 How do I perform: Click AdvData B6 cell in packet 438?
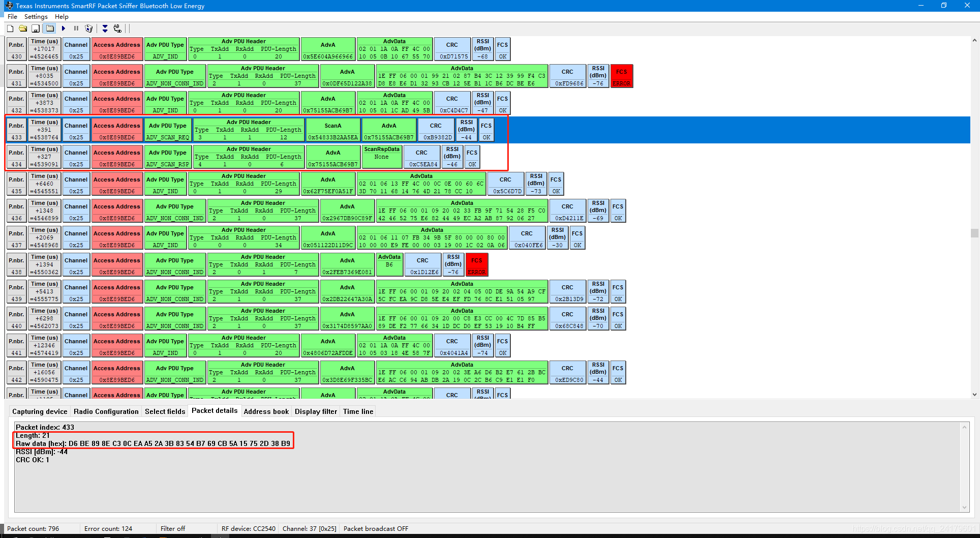tap(389, 265)
